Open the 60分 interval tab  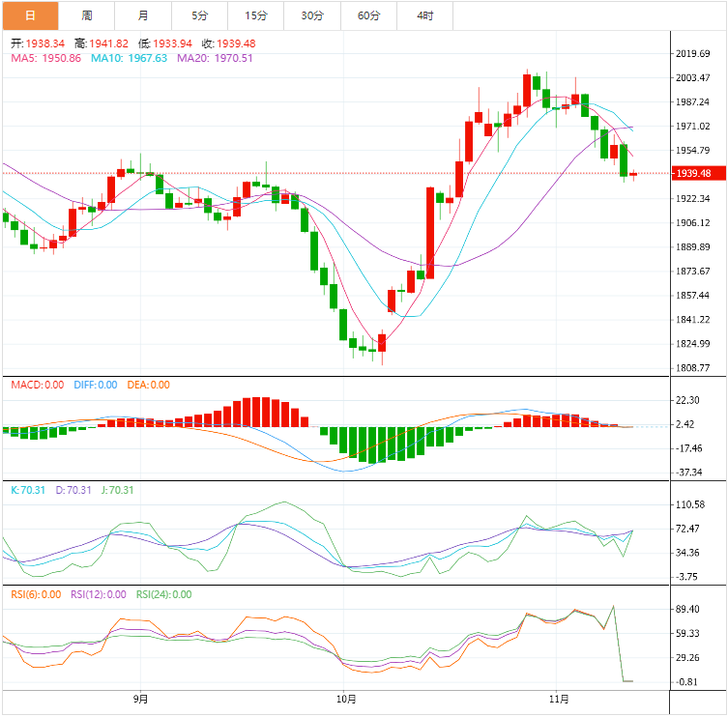click(x=368, y=15)
